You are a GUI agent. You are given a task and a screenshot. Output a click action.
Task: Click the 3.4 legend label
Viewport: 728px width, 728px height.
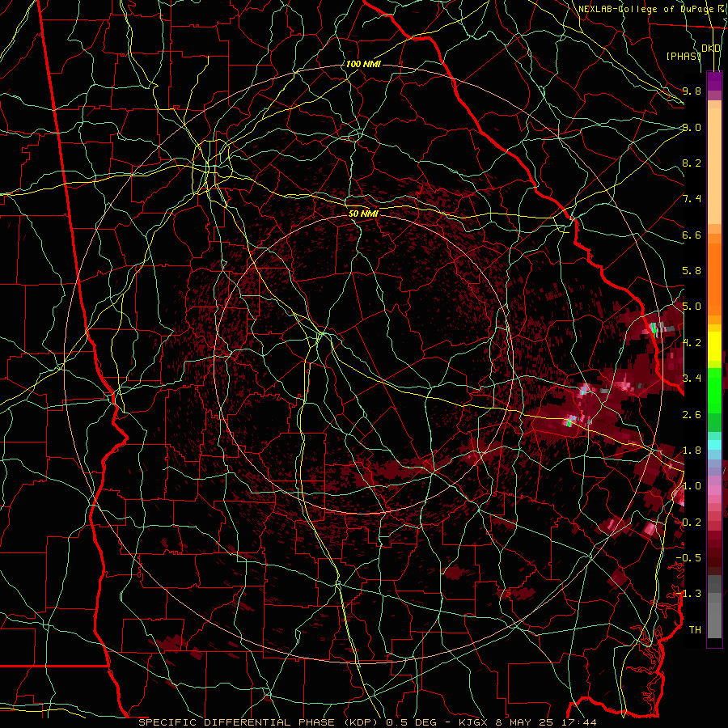pos(692,379)
